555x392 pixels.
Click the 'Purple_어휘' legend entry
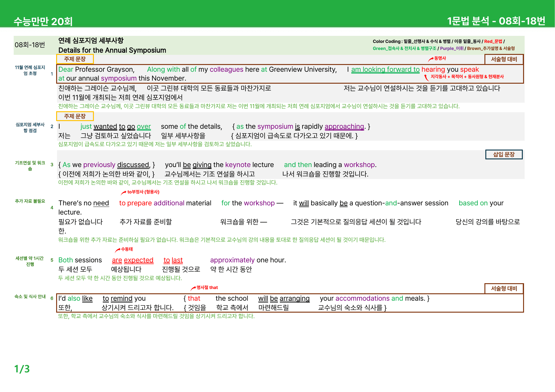(x=452, y=48)
